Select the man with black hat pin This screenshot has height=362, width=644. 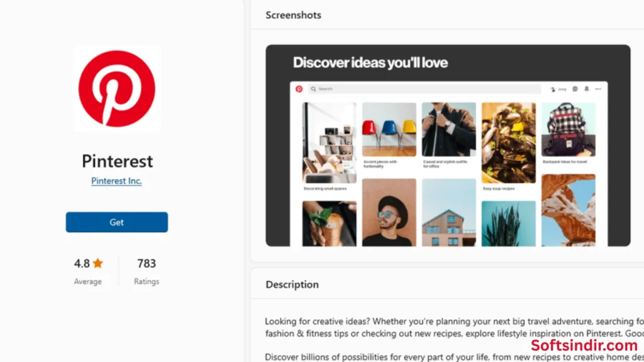[389, 212]
